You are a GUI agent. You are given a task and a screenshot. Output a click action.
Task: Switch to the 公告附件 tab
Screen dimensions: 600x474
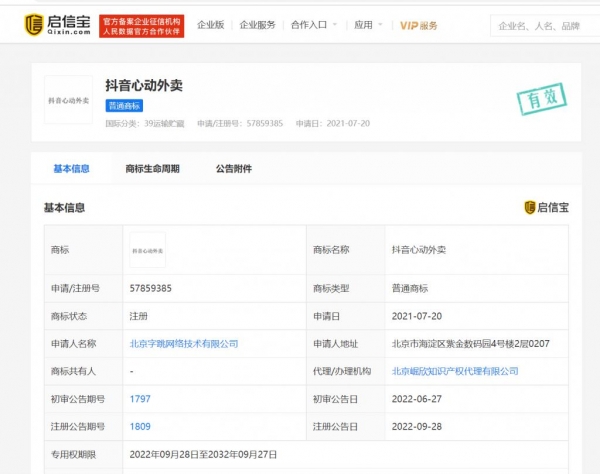[234, 169]
